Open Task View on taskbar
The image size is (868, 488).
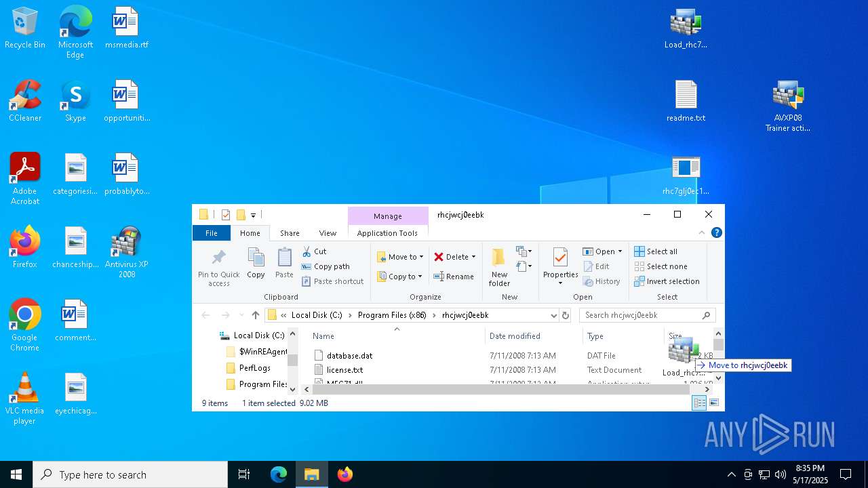point(244,474)
